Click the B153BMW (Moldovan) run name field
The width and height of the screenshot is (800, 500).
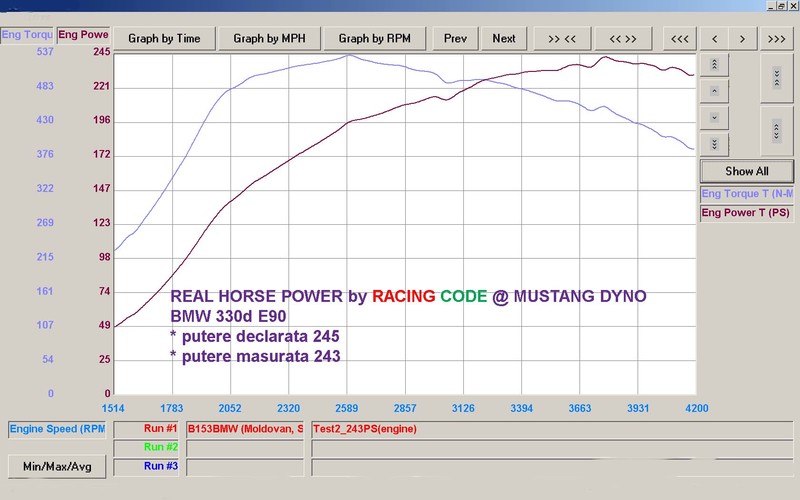[245, 429]
